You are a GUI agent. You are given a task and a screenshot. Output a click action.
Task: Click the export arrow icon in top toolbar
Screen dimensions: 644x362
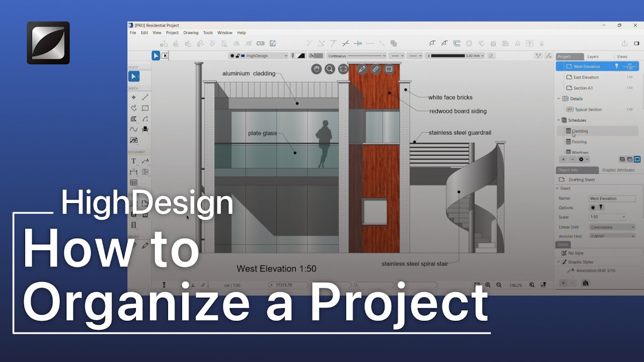[273, 44]
